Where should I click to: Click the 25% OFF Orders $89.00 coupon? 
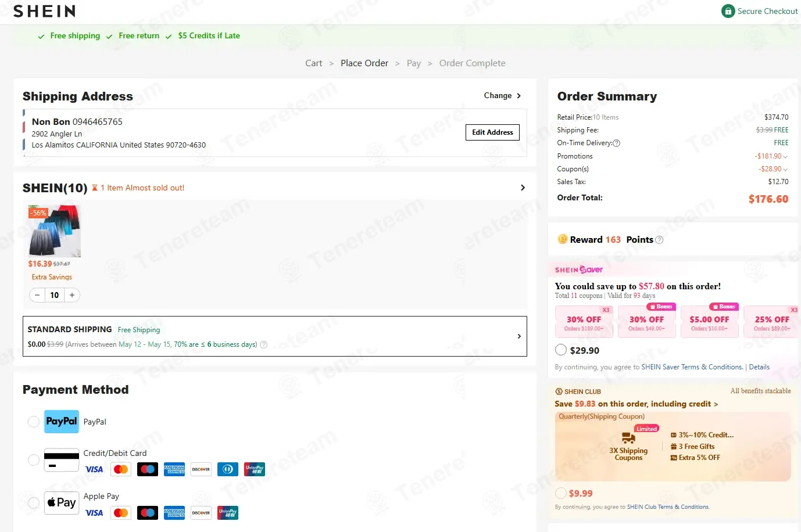(x=771, y=322)
